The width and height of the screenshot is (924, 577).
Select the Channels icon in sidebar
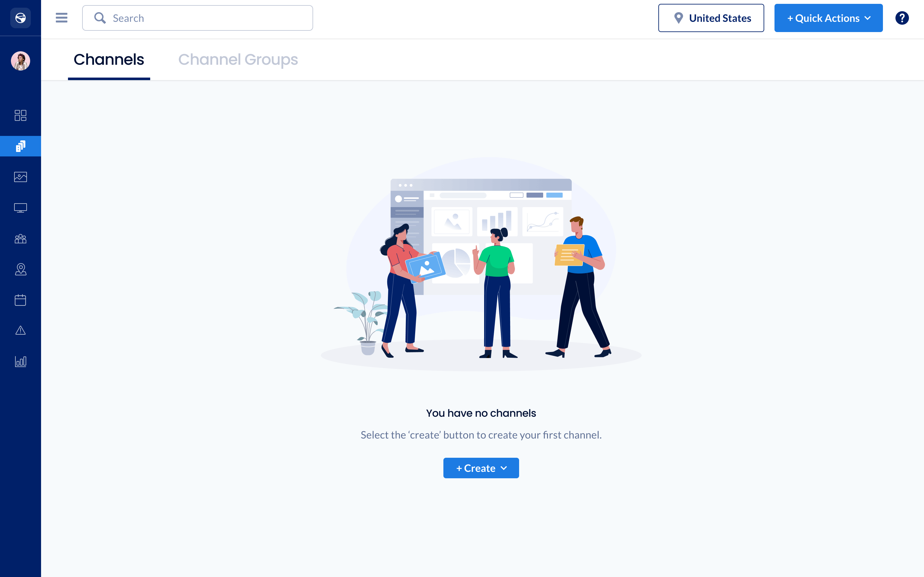pos(20,146)
